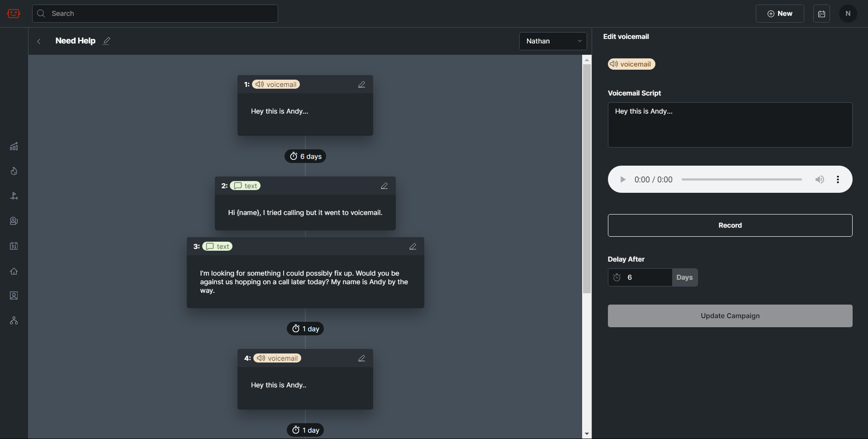Rename campaign using pencil beside Need Help

pos(106,41)
